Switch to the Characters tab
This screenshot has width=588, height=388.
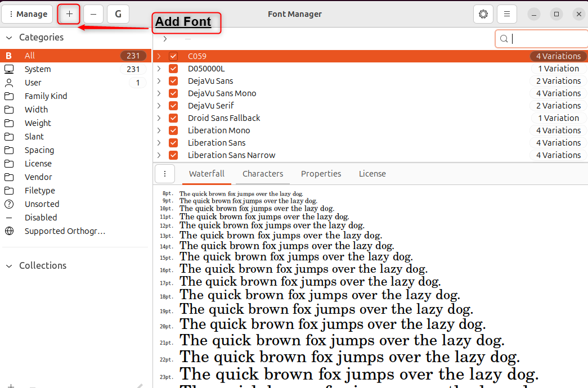[x=262, y=174]
